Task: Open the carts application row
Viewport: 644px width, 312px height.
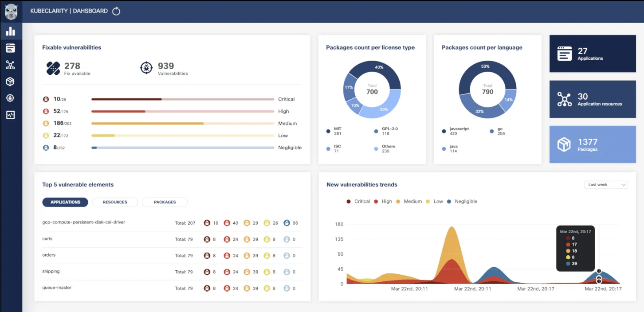Action: 172,239
